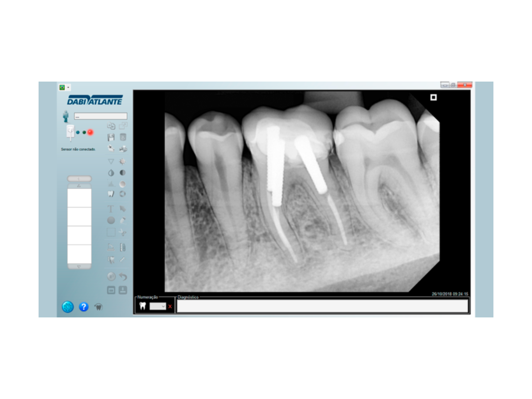Select the scissors cut tool

click(x=123, y=232)
